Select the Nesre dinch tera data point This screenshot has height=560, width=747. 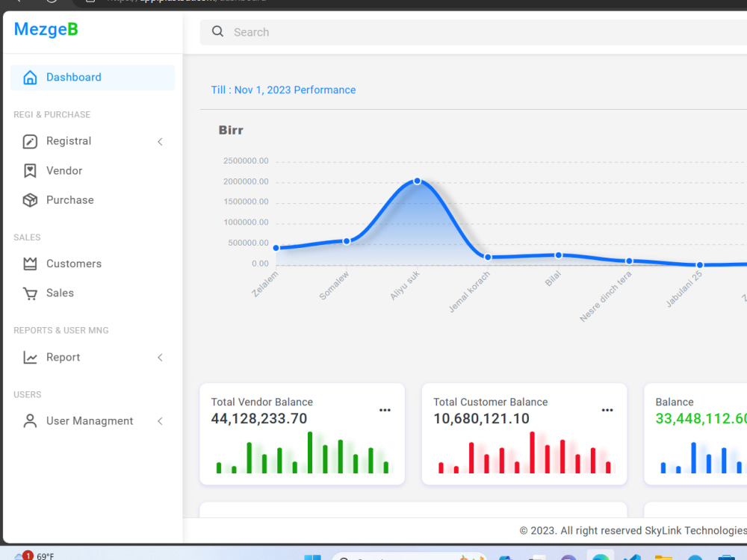click(629, 261)
